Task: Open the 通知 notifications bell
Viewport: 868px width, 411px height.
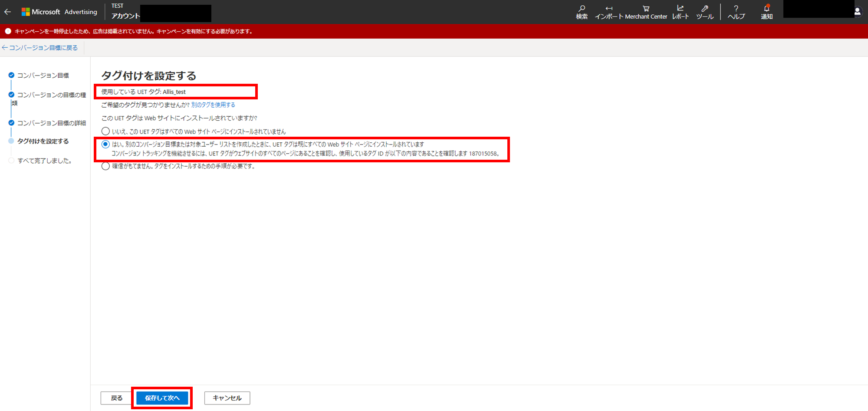Action: point(766,12)
